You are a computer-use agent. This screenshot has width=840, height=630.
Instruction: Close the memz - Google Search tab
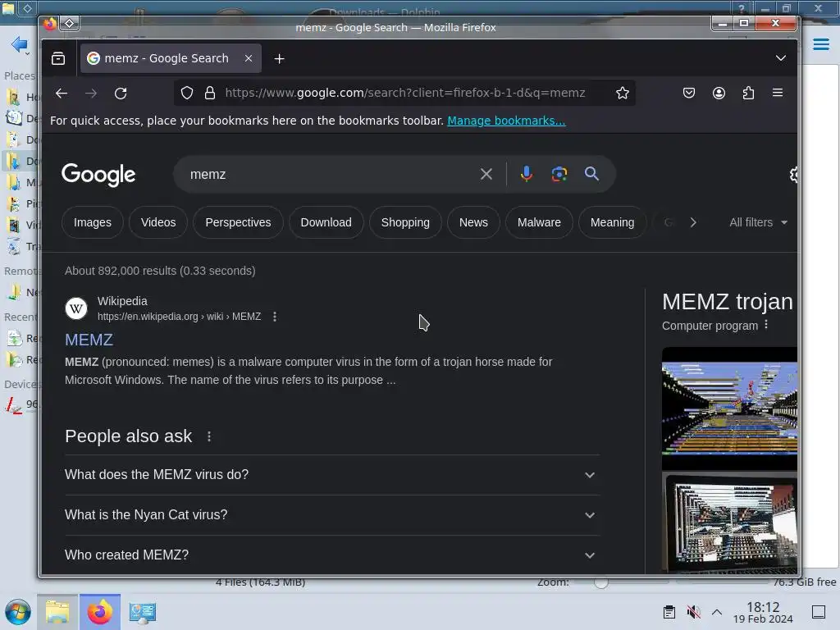(249, 58)
